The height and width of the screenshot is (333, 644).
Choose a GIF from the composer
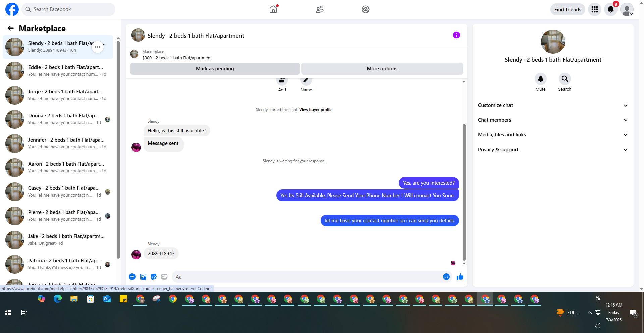coord(164,277)
